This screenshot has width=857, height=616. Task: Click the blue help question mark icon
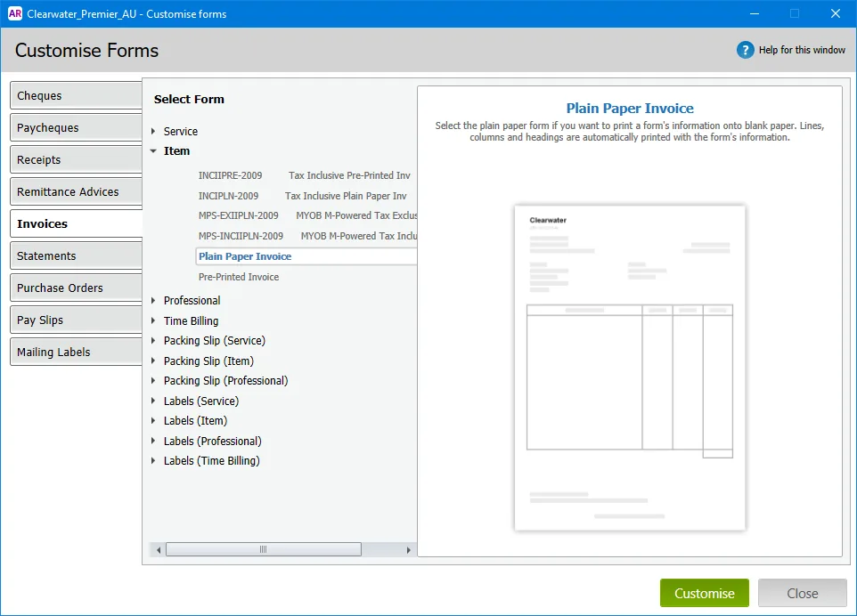click(745, 50)
